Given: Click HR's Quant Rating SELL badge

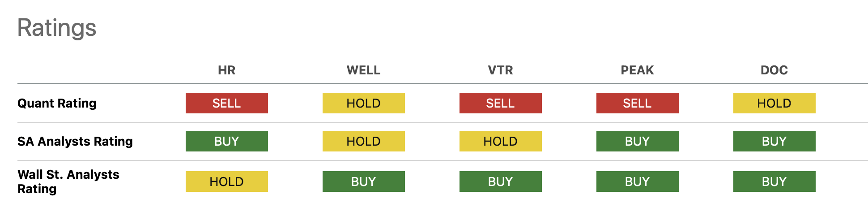Looking at the screenshot, I should pos(226,103).
